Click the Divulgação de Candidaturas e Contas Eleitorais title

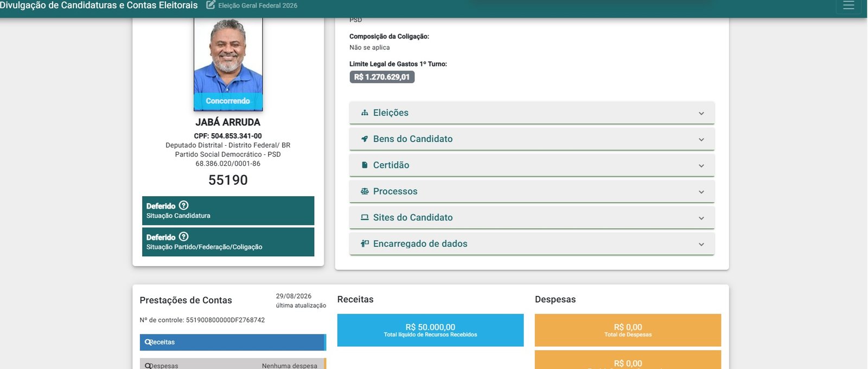pyautogui.click(x=99, y=5)
